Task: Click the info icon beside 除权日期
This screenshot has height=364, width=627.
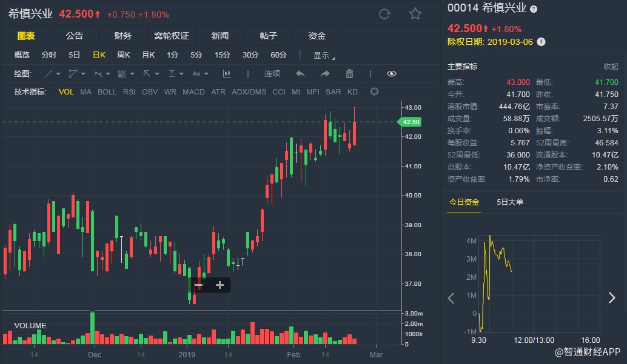Action: click(541, 42)
